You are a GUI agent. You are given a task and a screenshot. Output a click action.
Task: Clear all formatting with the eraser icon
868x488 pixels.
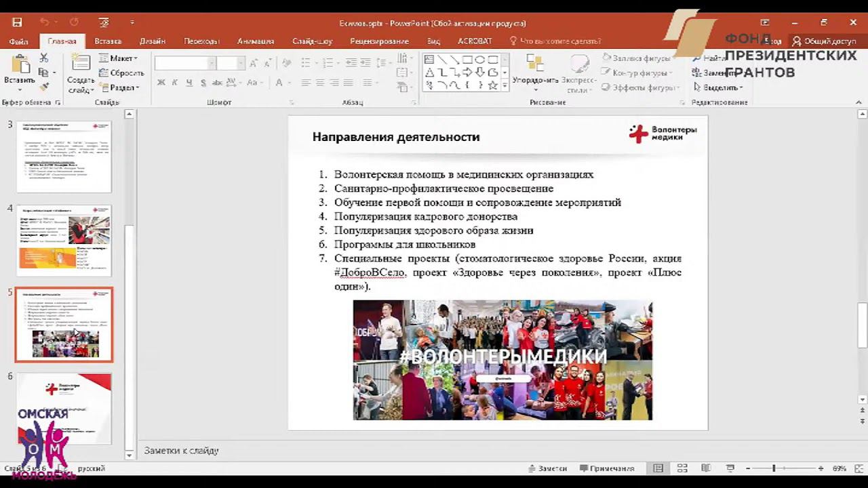(x=286, y=63)
